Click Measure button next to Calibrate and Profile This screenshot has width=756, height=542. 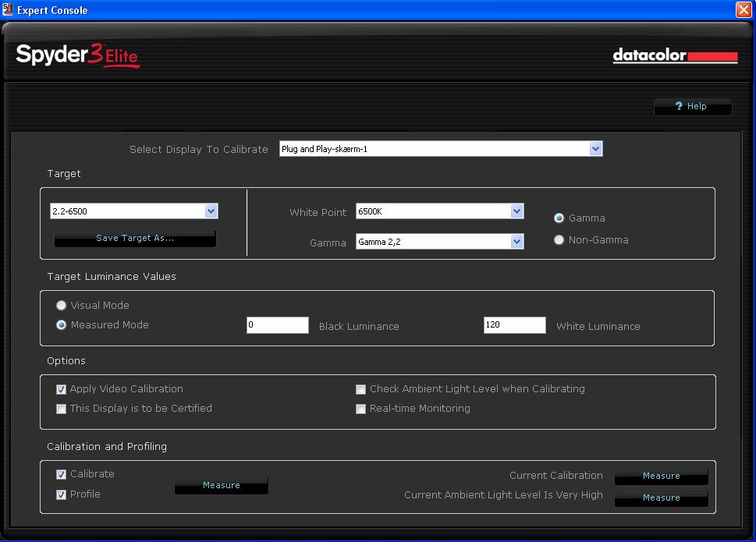tap(222, 486)
